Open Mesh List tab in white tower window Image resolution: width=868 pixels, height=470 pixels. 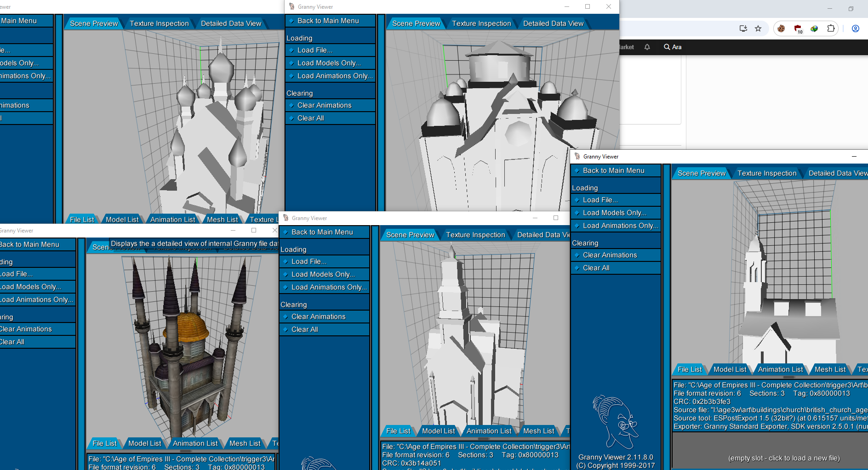pos(539,431)
